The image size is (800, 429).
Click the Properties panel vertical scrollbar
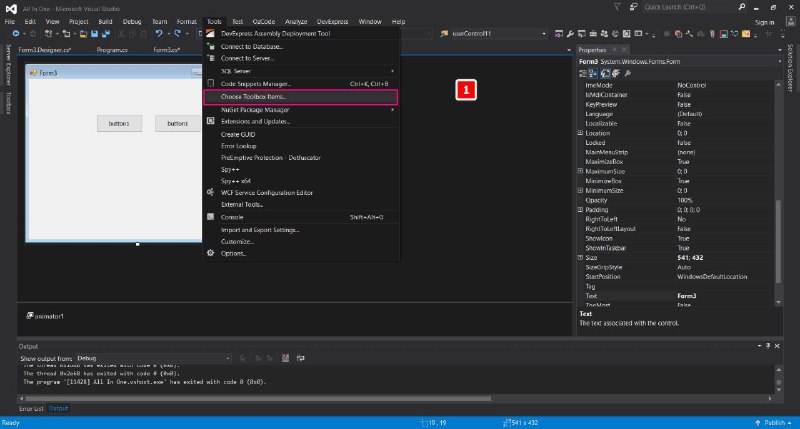(778, 242)
